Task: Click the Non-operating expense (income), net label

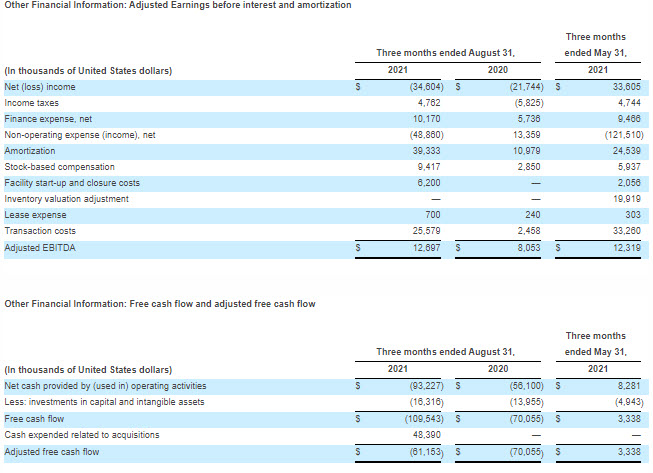Action: tap(80, 135)
